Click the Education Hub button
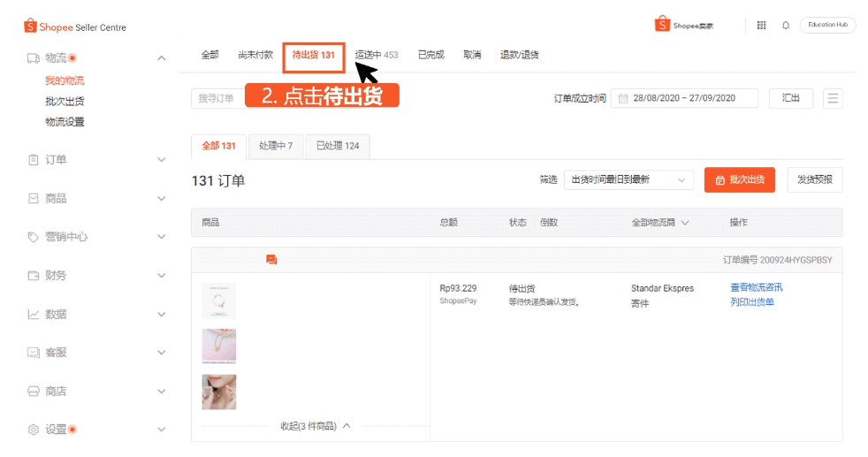The width and height of the screenshot is (868, 457). (827, 25)
